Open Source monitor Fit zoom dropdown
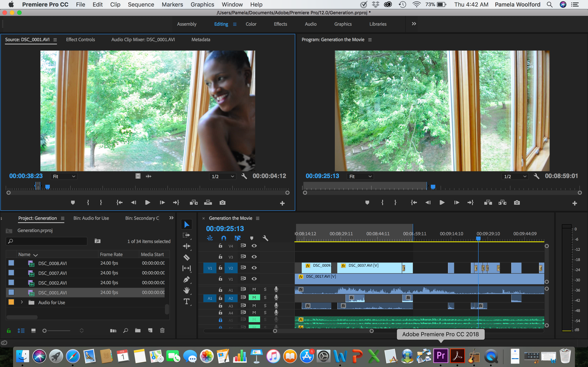The image size is (588, 367). (x=64, y=176)
